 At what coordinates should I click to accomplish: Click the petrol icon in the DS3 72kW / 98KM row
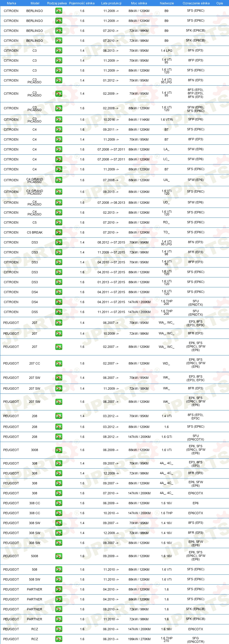tap(59, 252)
